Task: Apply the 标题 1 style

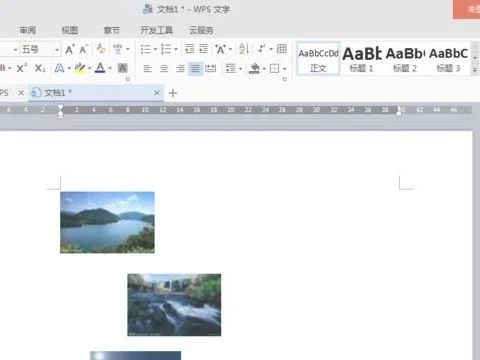Action: tap(362, 59)
